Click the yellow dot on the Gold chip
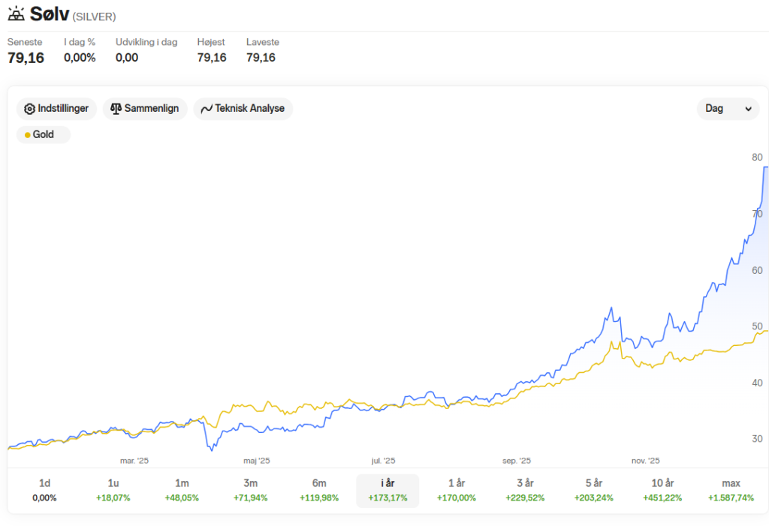769x532 pixels. point(28,135)
